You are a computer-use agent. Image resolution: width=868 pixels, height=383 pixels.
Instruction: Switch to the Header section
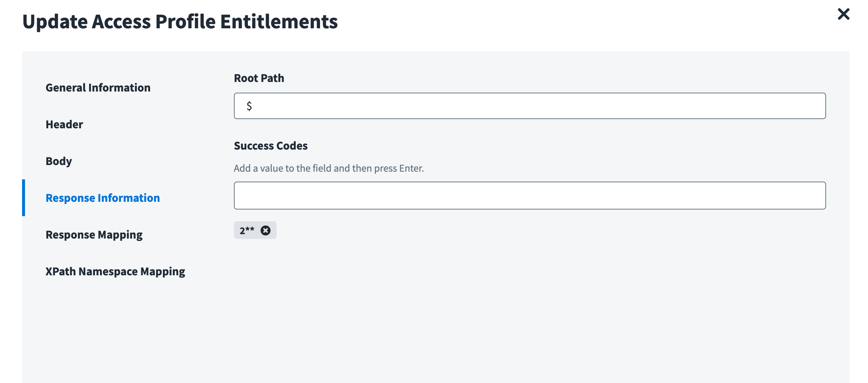[x=64, y=125]
